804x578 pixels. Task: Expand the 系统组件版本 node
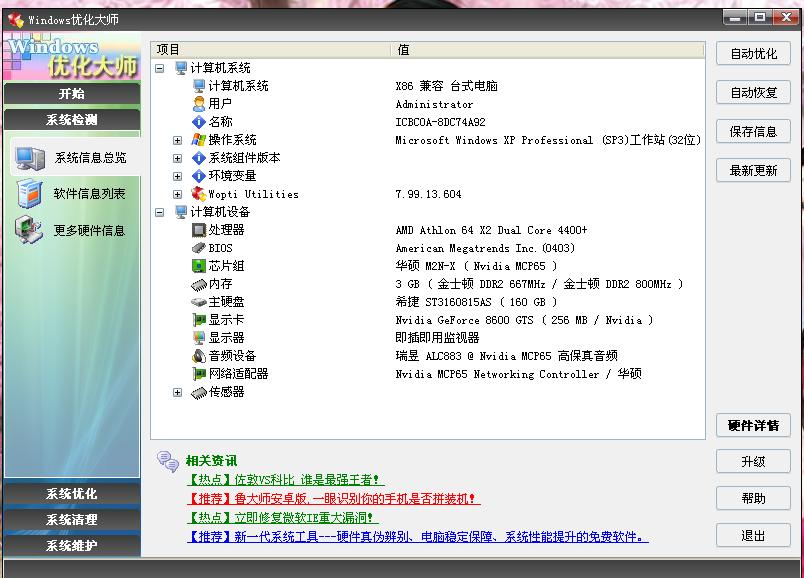[177, 158]
